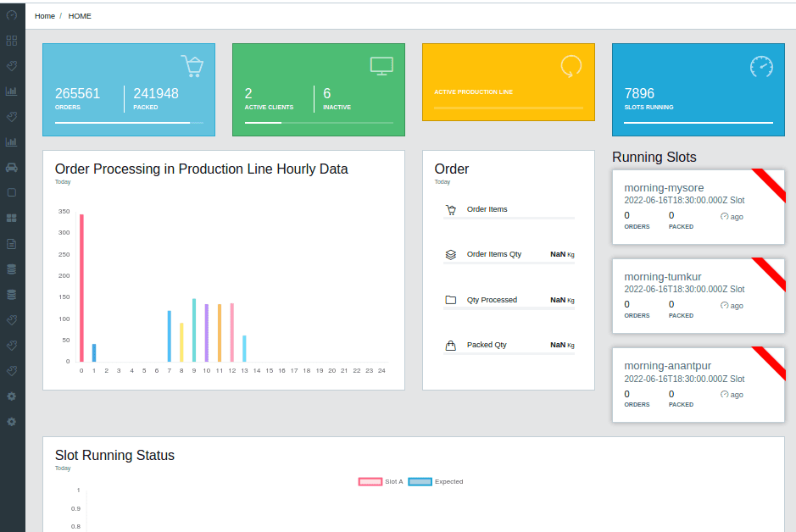
Task: Open the morning-mysore running slot
Action: (664, 188)
